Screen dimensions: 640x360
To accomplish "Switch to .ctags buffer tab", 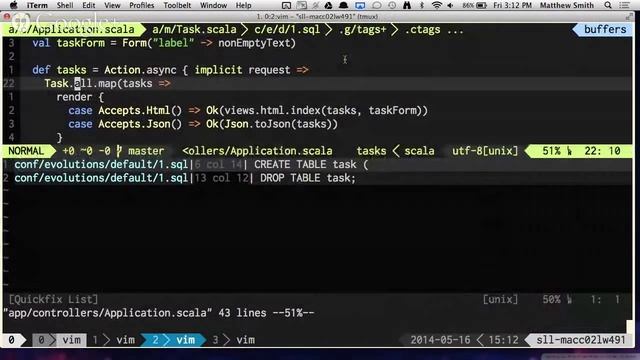I will (x=422, y=29).
